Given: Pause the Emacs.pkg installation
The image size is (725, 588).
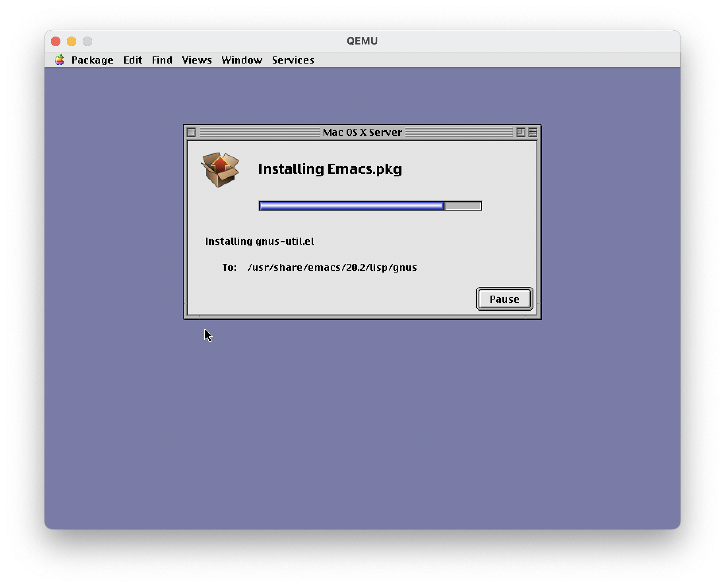Looking at the screenshot, I should pyautogui.click(x=504, y=299).
